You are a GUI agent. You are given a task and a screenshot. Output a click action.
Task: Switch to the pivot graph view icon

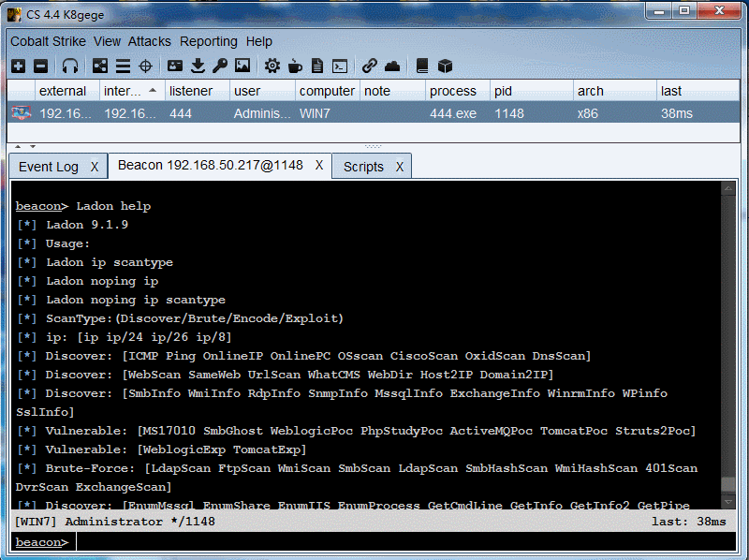coord(100,66)
